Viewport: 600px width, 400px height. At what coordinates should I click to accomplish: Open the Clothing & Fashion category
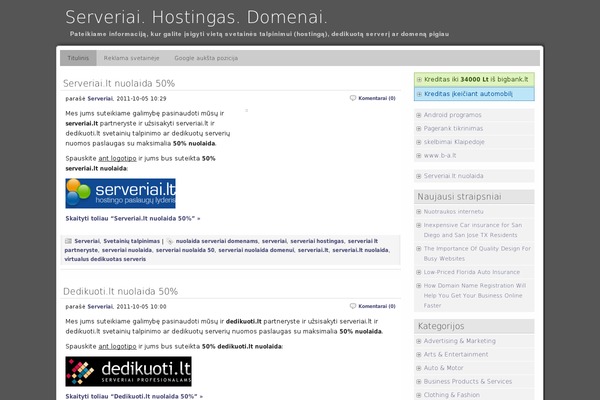click(x=452, y=395)
